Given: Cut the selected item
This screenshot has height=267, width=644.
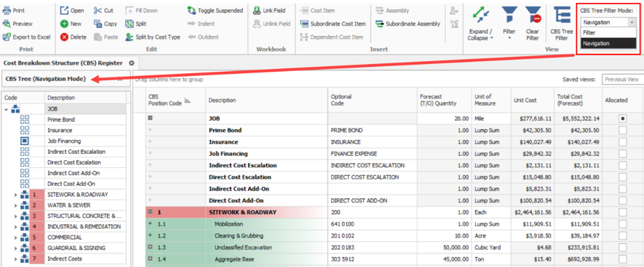Looking at the screenshot, I should [103, 10].
